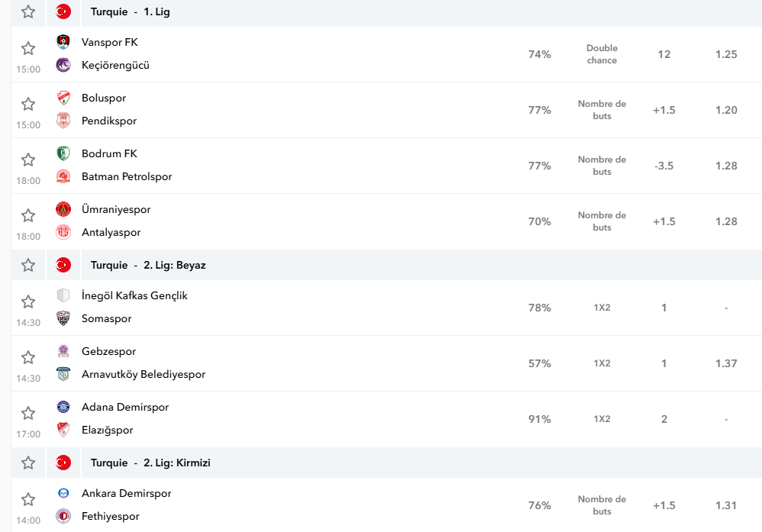
Task: Select the 1.37 odds for Gebzespor match
Action: [x=726, y=363]
